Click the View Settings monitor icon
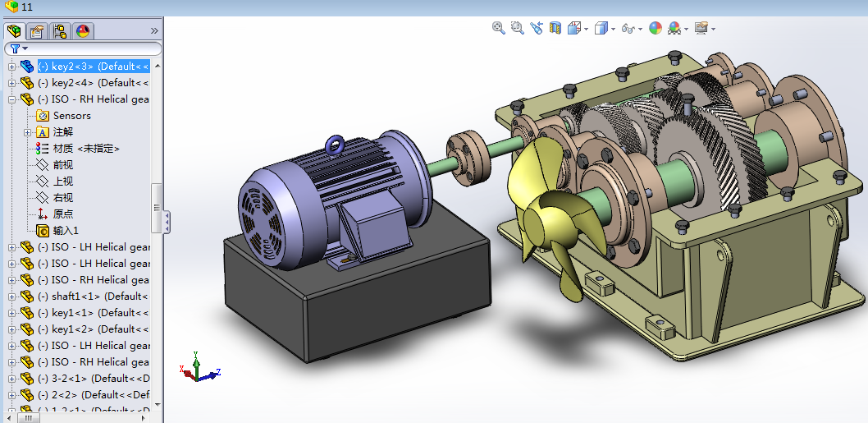This screenshot has height=423, width=868. pyautogui.click(x=701, y=28)
